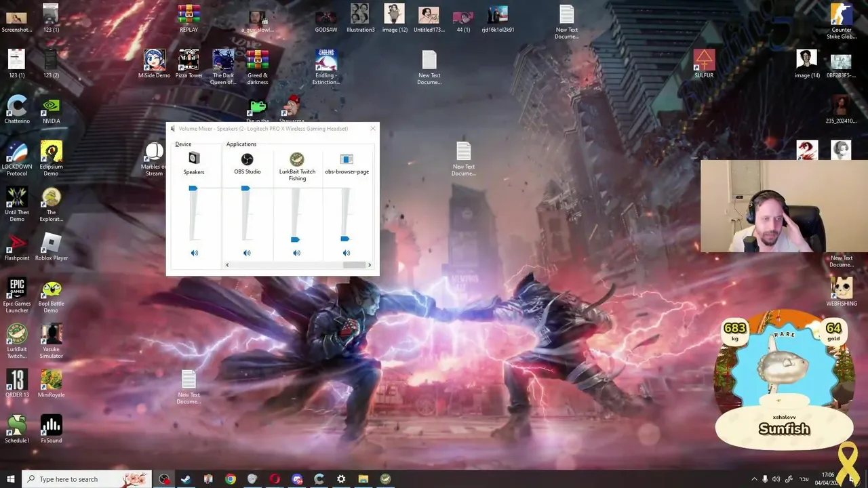Select the Epic Games Launcher desktop icon
868x488 pixels.
[x=17, y=296]
